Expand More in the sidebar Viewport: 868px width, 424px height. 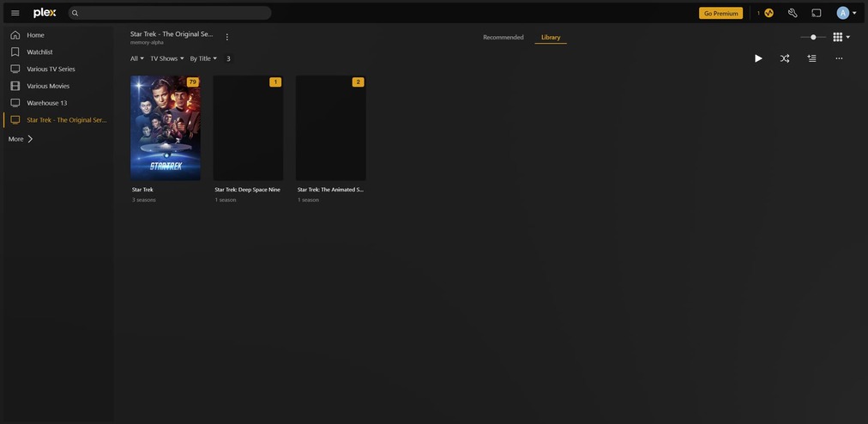(x=21, y=139)
